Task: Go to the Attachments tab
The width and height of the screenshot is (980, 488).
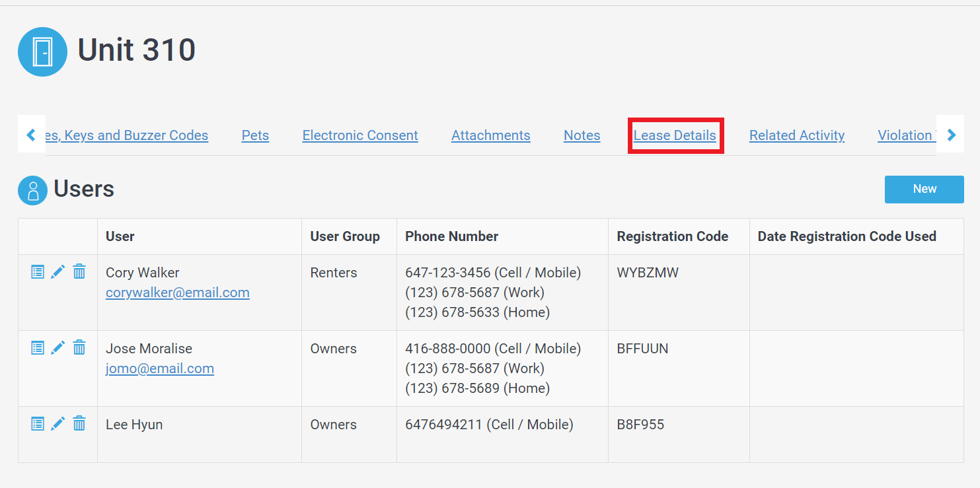Action: [490, 135]
